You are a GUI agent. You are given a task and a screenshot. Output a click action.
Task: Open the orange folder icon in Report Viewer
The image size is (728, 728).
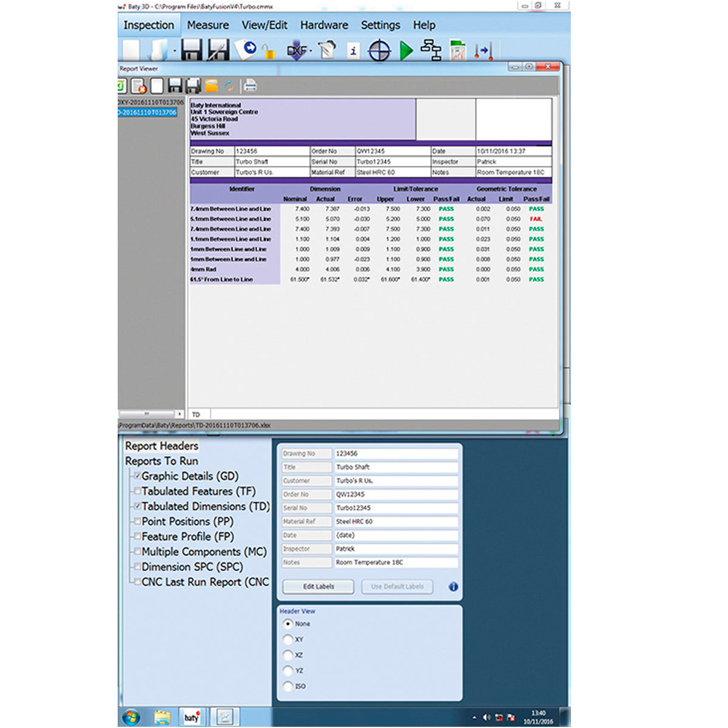point(211,86)
